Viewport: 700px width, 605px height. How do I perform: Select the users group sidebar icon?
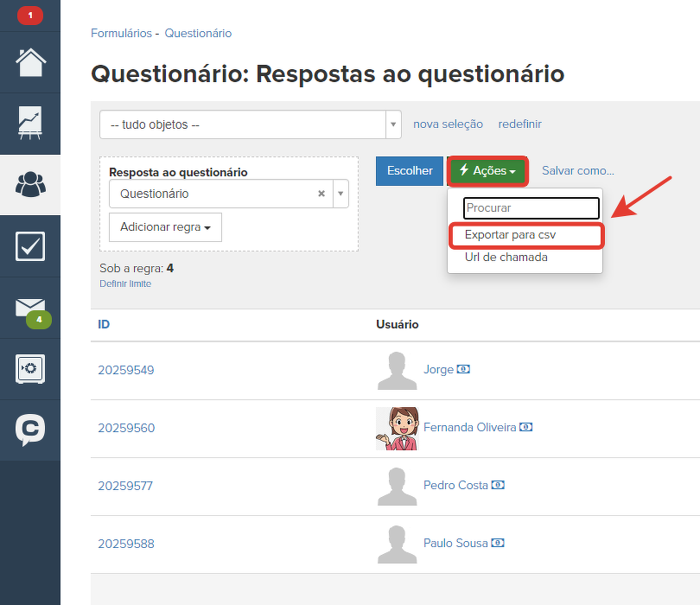coord(30,185)
